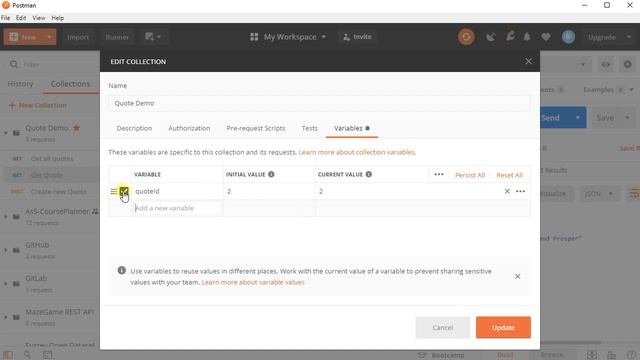Select the quoteId variable name cell
The height and width of the screenshot is (360, 640).
tap(177, 191)
